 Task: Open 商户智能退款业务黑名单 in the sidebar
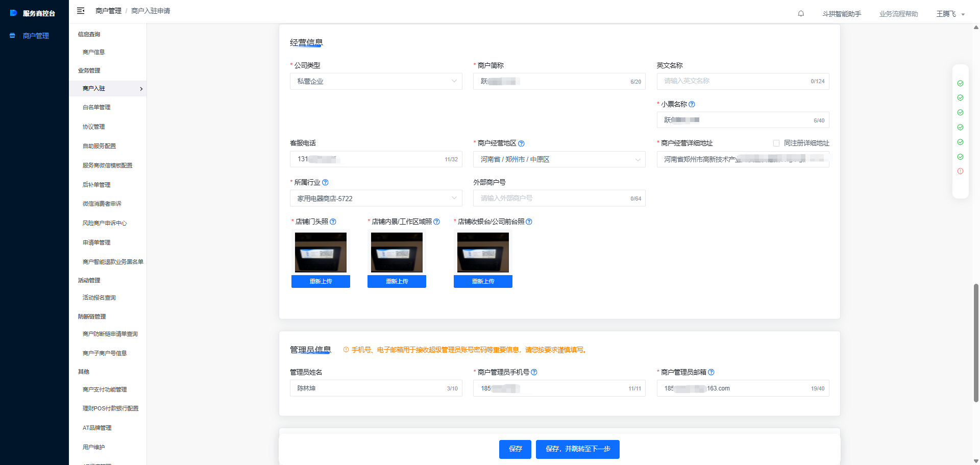point(113,262)
